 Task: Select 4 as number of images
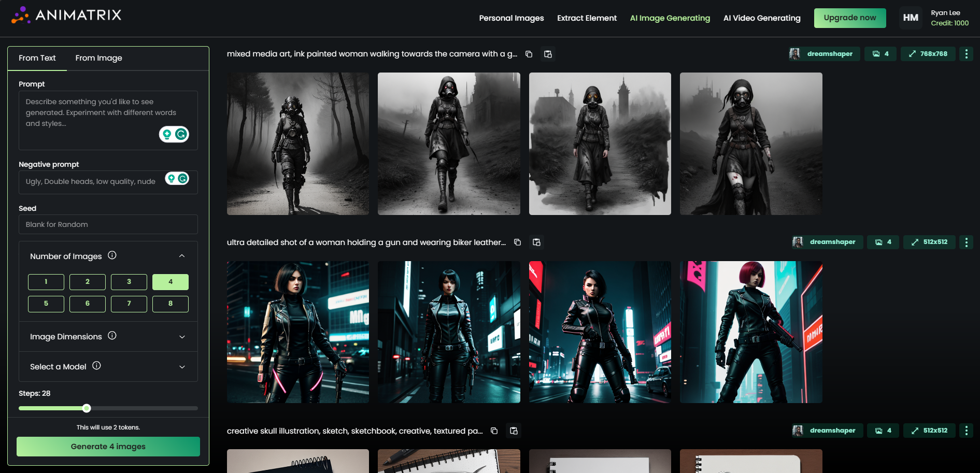tap(171, 282)
